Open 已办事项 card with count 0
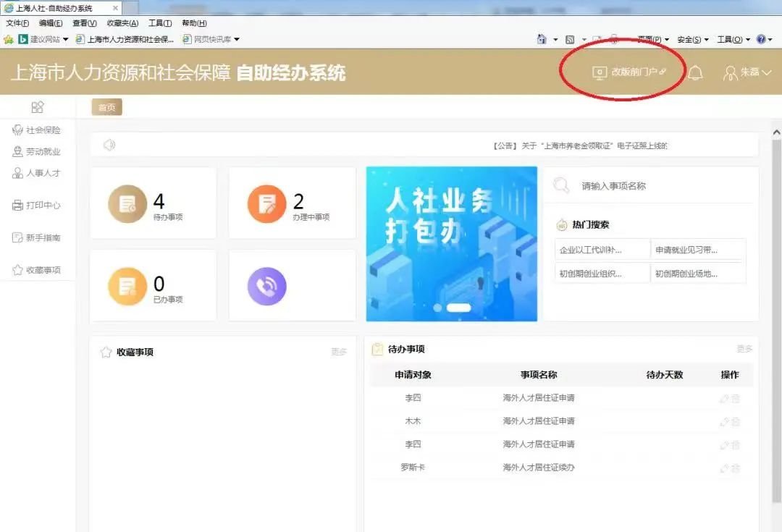Screen dimensions: 782x532 point(153,286)
